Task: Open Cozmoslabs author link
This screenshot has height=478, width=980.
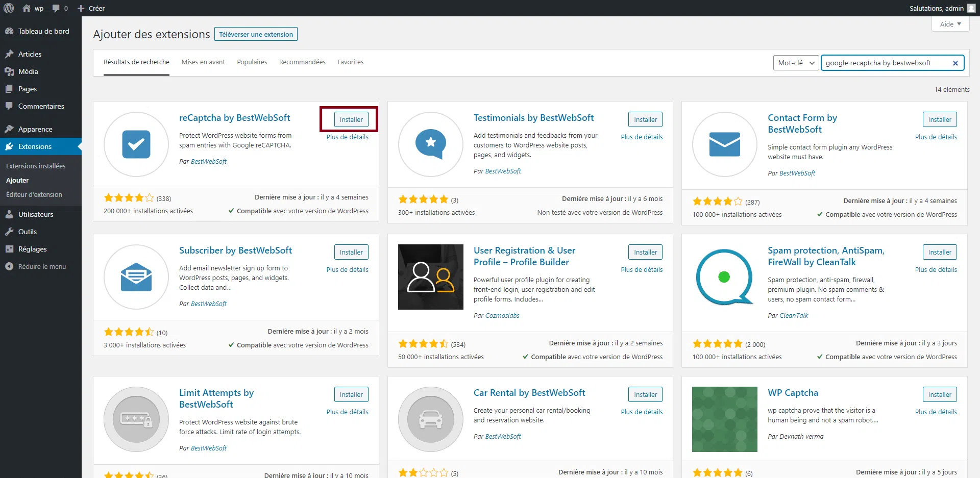Action: 502,316
